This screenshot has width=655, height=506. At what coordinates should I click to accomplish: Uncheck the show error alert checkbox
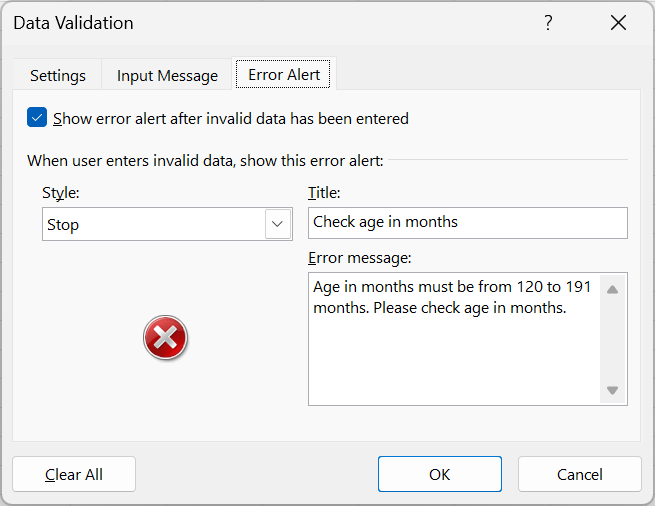point(37,117)
